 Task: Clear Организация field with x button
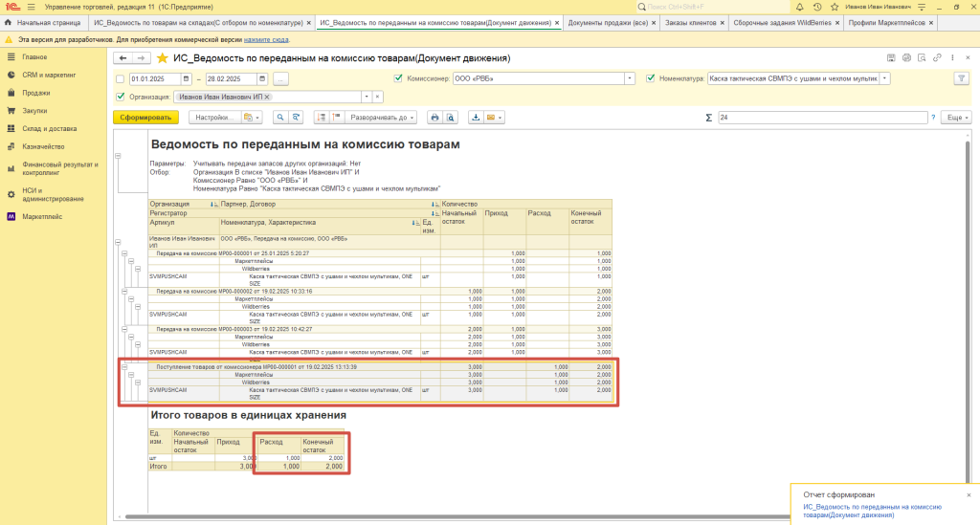[377, 97]
